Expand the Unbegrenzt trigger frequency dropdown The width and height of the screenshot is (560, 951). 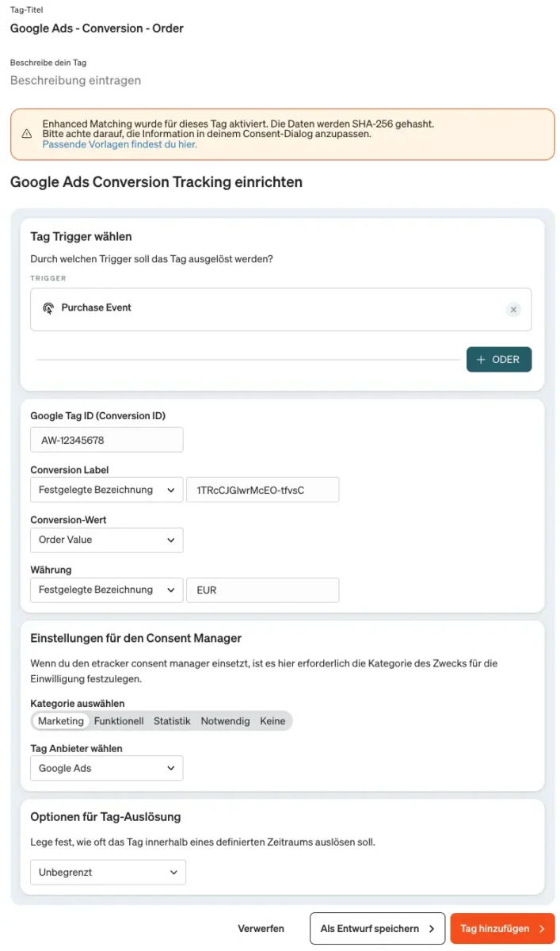pyautogui.click(x=108, y=873)
